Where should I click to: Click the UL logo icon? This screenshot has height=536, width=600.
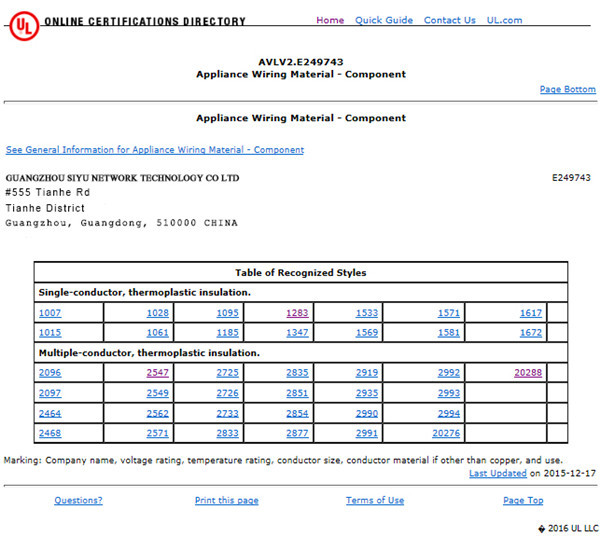click(x=24, y=26)
